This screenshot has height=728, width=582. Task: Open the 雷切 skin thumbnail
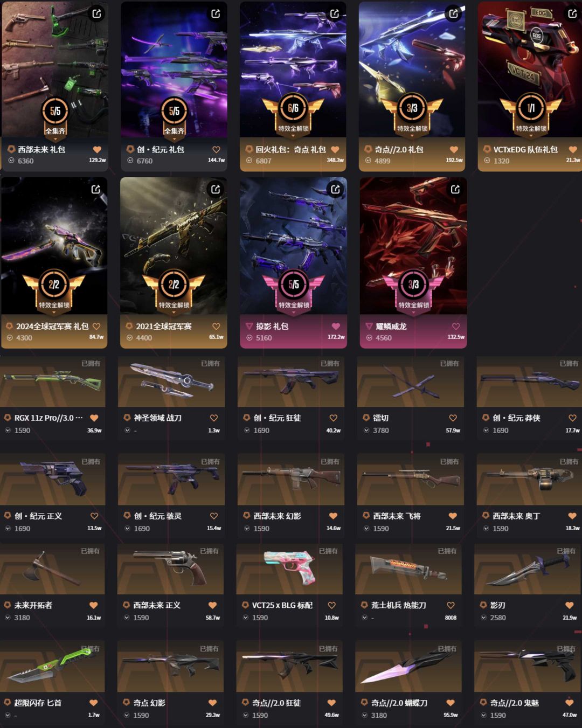411,382
